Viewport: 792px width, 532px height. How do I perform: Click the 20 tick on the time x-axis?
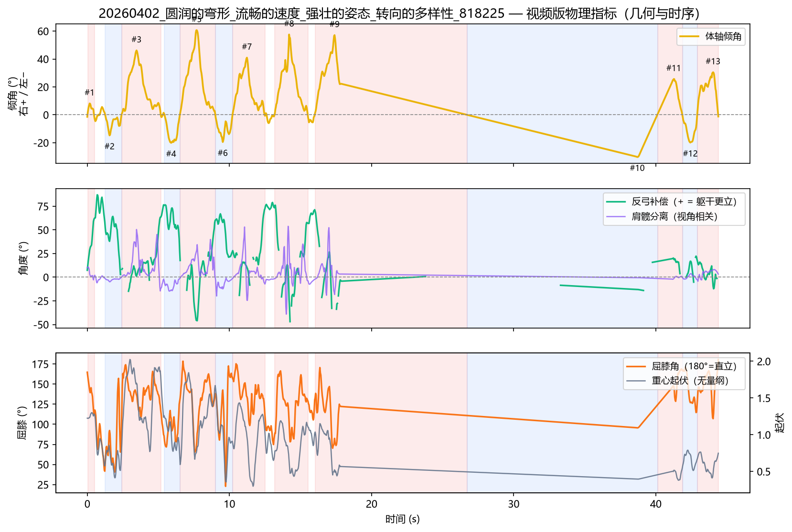click(x=372, y=504)
